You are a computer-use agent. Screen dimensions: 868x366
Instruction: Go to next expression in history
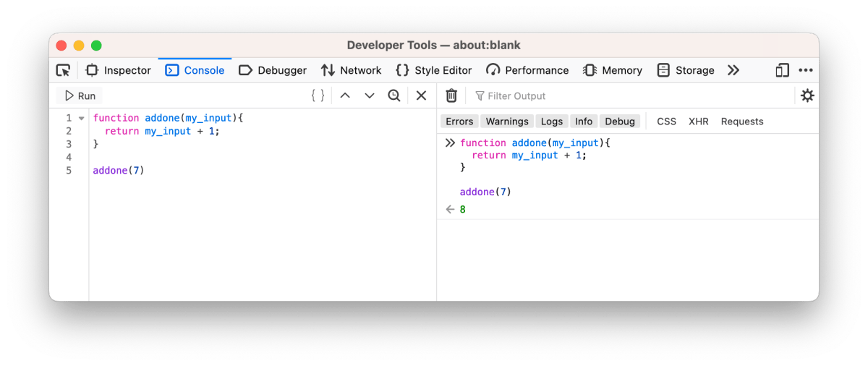pyautogui.click(x=370, y=95)
